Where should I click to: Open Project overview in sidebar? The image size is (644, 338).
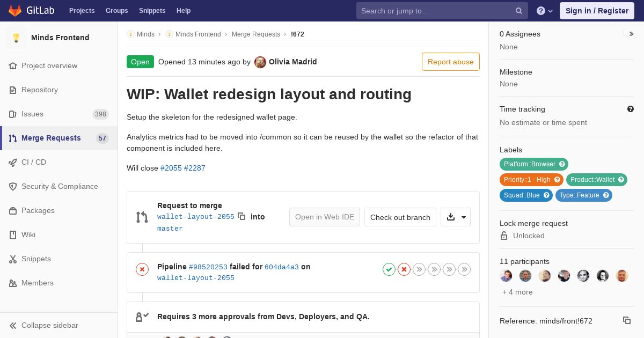click(58, 65)
